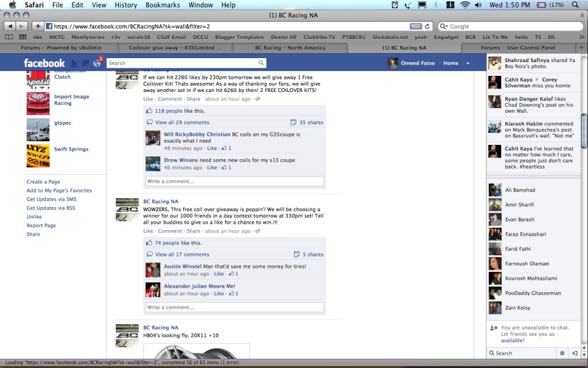Viewport: 588px width, 368px height.
Task: Open Safari Top Sites grid icon
Action: 22,37
